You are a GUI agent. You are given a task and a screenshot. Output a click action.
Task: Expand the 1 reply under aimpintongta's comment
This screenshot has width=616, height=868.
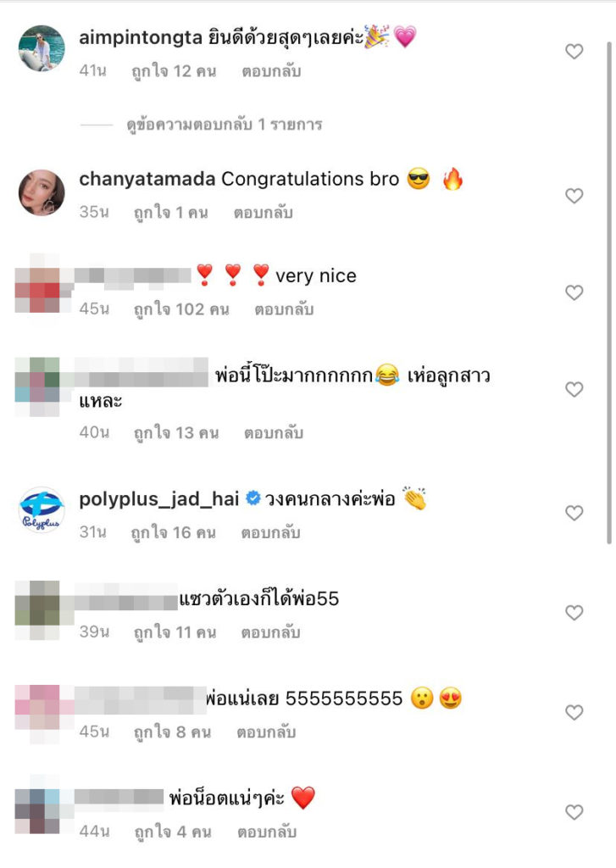(x=225, y=125)
